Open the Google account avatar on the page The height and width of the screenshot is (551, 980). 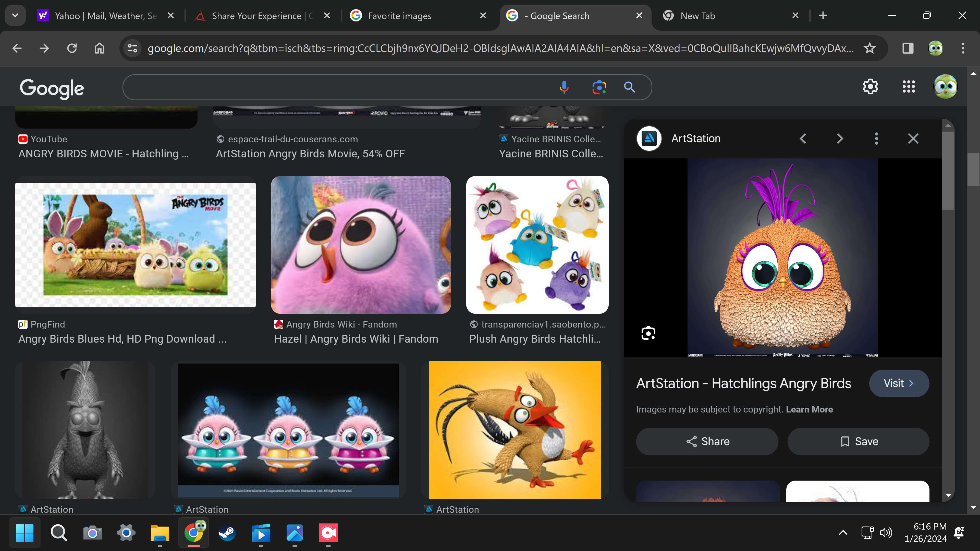click(945, 87)
